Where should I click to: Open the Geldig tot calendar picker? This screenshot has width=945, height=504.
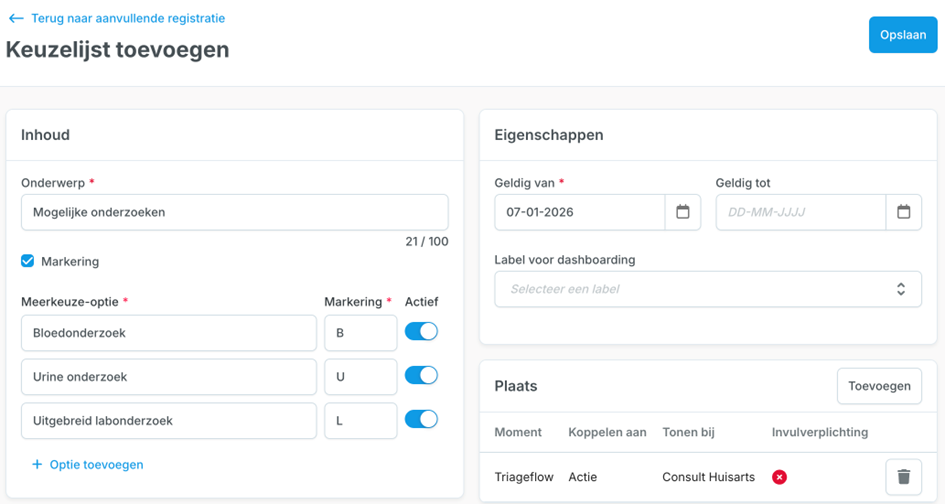click(903, 212)
